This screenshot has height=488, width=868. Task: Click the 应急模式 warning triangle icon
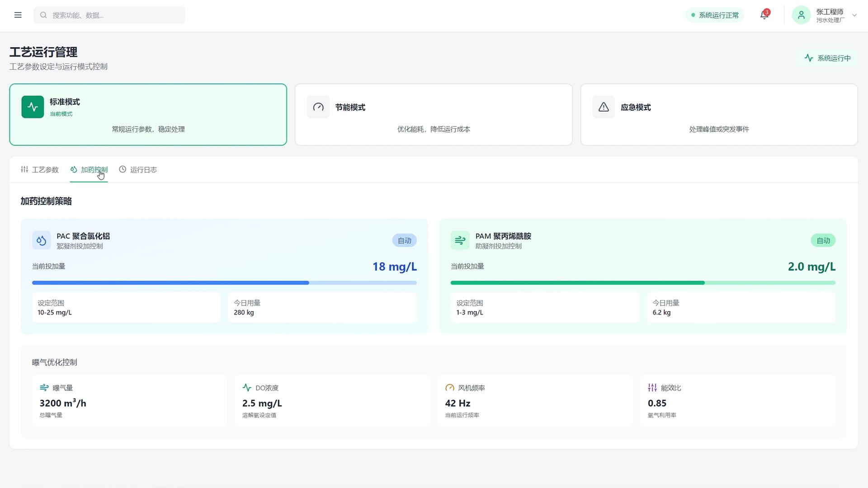point(604,107)
